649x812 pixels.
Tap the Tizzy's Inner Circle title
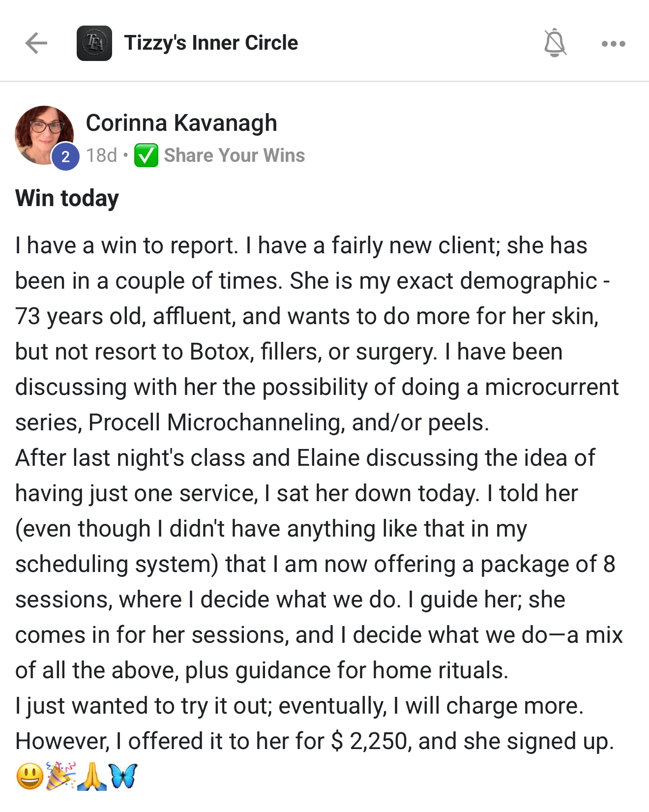coord(211,43)
